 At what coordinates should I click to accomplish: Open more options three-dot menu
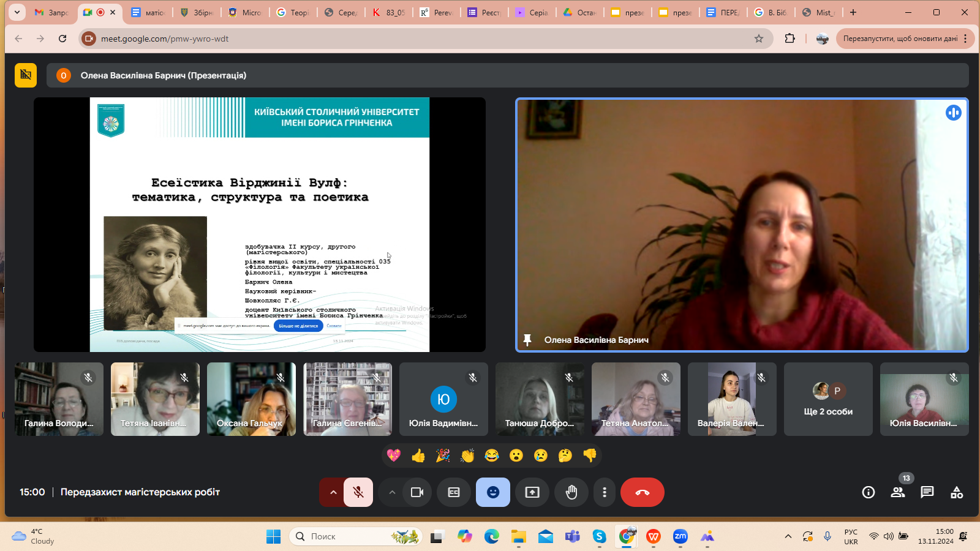point(605,492)
